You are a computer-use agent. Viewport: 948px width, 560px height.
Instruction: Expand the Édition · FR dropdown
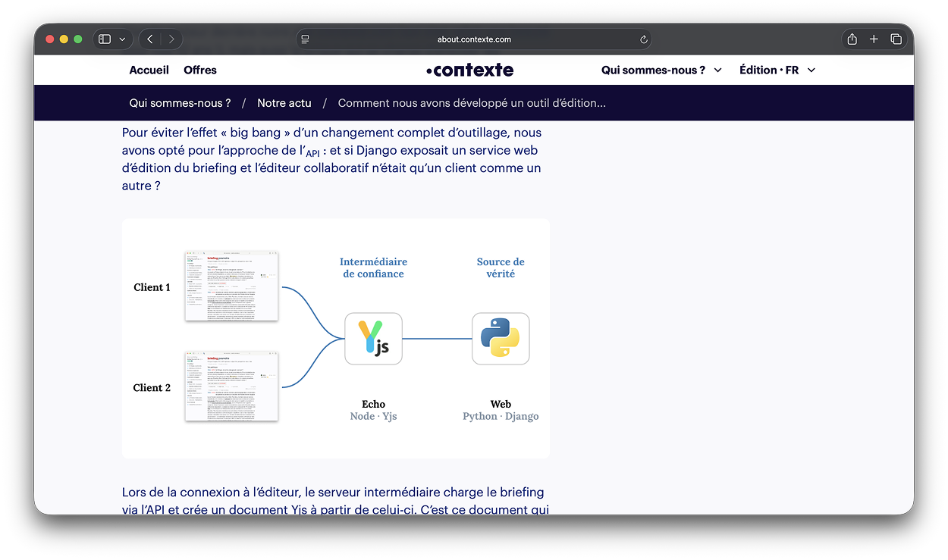tap(777, 70)
